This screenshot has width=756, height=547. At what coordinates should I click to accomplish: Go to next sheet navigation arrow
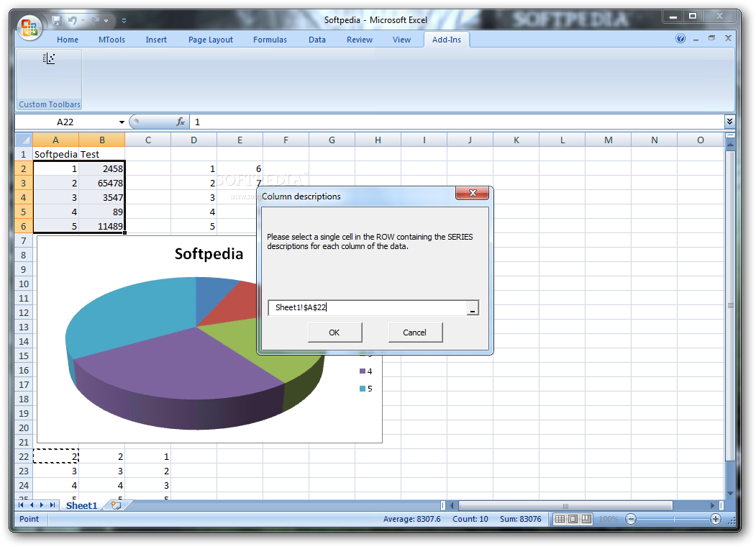(42, 505)
